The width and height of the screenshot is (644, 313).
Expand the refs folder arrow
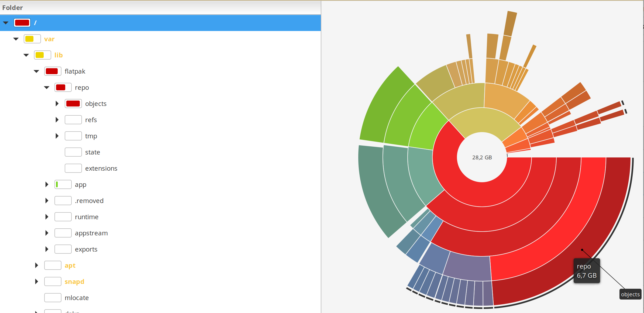tap(57, 120)
